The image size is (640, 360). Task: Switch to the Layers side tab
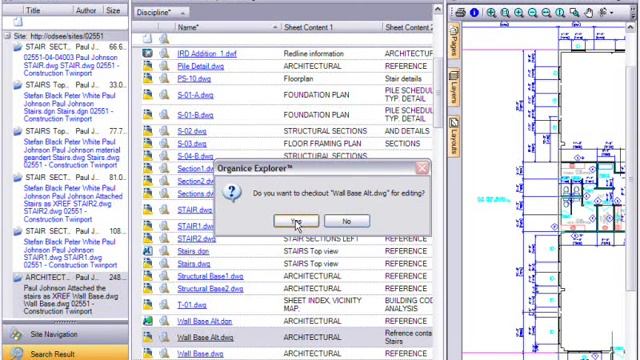click(x=453, y=87)
